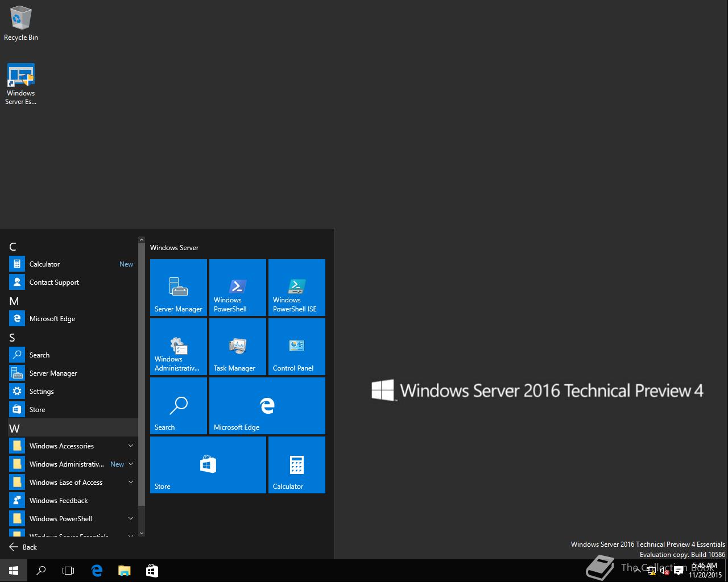
Task: Open Contact Support in the apps list
Action: pos(73,282)
